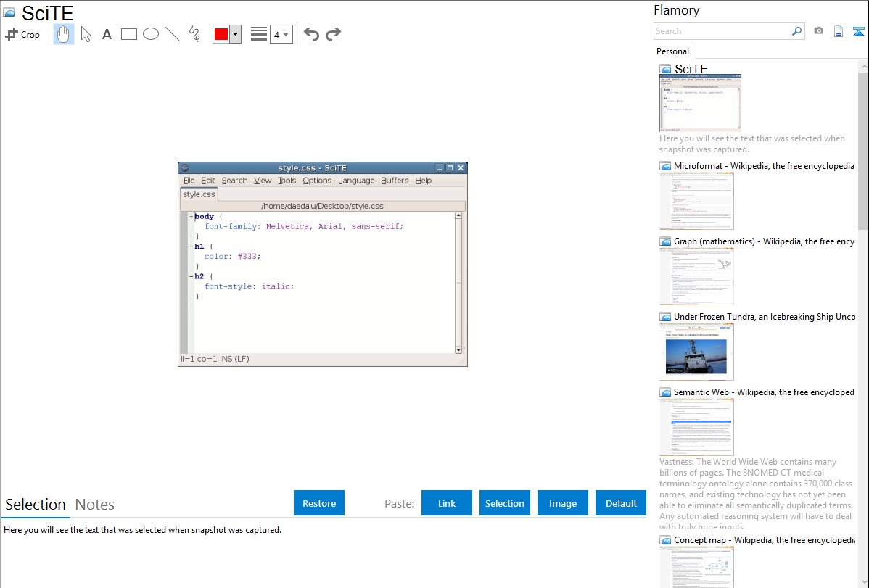Image resolution: width=869 pixels, height=588 pixels.
Task: Open the File menu in SciTE
Action: (x=189, y=181)
